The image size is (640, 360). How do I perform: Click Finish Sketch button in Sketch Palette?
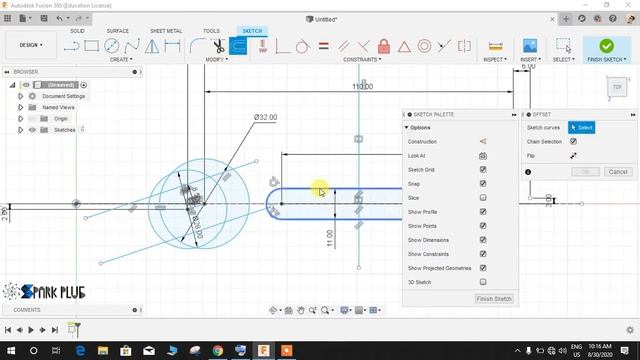click(494, 299)
